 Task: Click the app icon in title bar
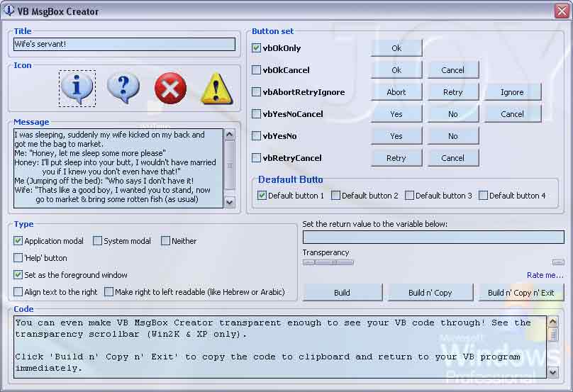pos(9,11)
